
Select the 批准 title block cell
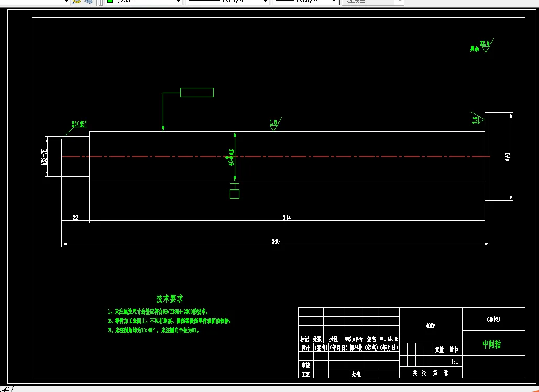tap(356, 374)
